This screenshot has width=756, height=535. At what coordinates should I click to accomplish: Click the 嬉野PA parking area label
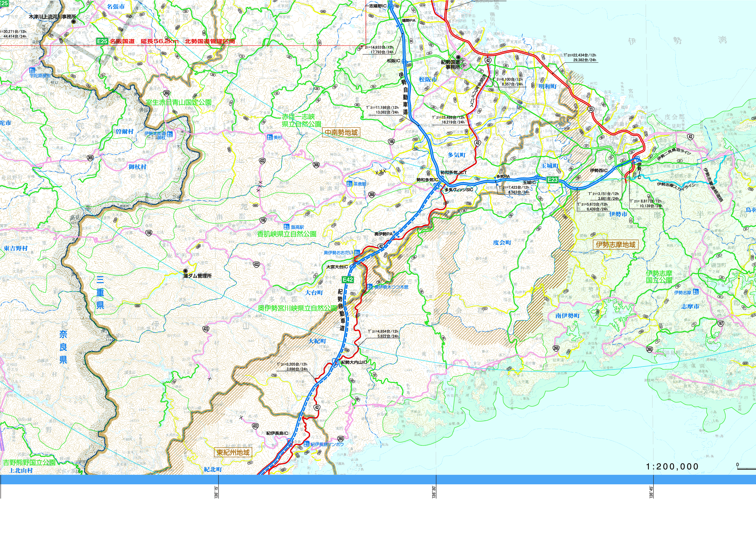pyautogui.click(x=409, y=20)
